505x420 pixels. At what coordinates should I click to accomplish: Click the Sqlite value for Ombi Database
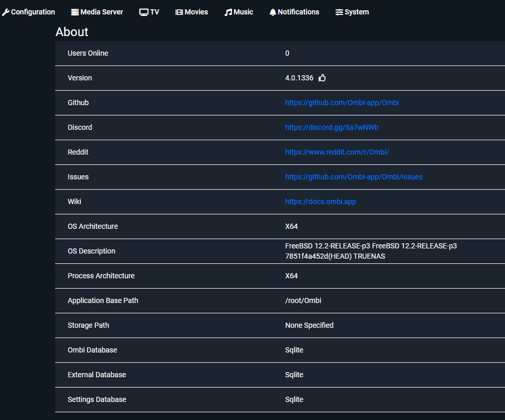pyautogui.click(x=294, y=350)
